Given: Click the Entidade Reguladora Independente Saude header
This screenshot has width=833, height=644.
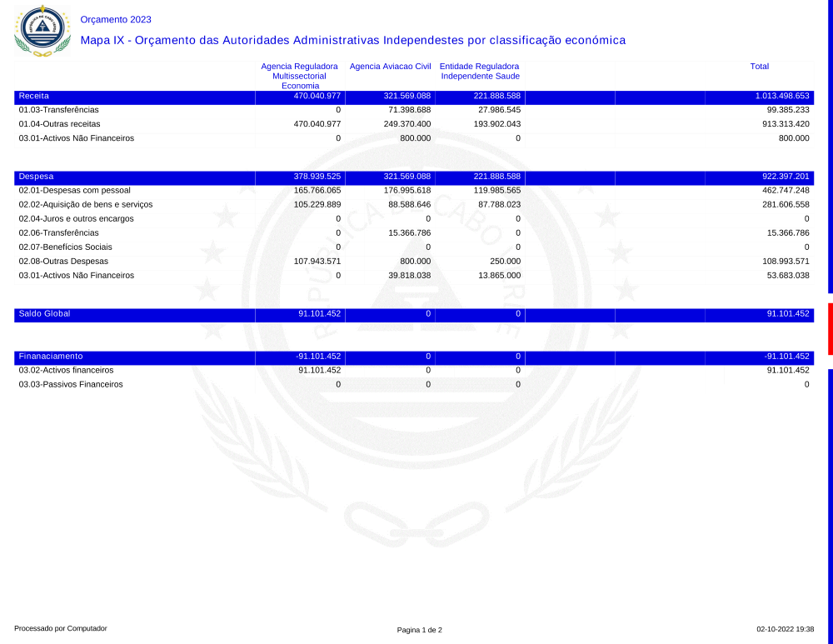Looking at the screenshot, I should pos(480,71).
